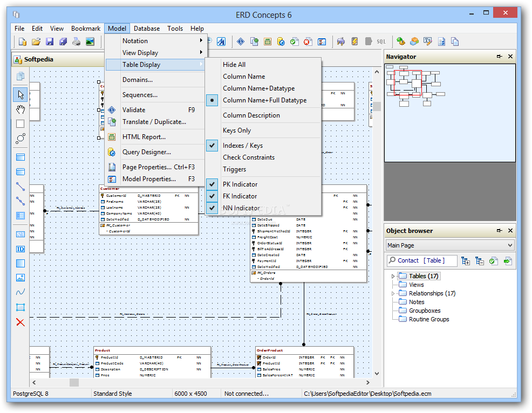Open the Edit menu
The width and height of the screenshot is (532, 413).
tap(37, 29)
